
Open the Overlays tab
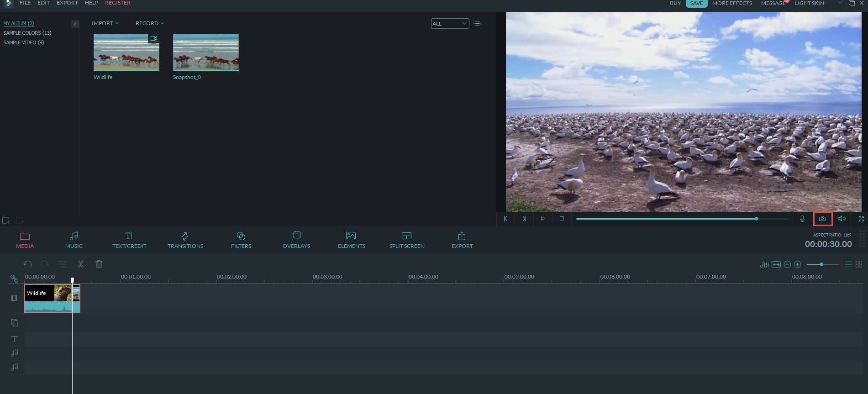click(x=296, y=240)
